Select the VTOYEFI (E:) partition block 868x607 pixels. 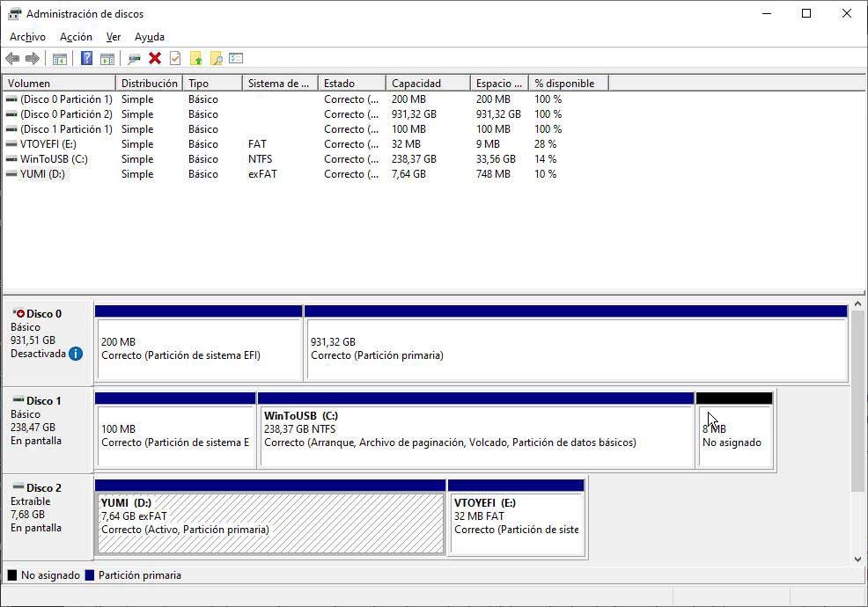click(x=517, y=516)
